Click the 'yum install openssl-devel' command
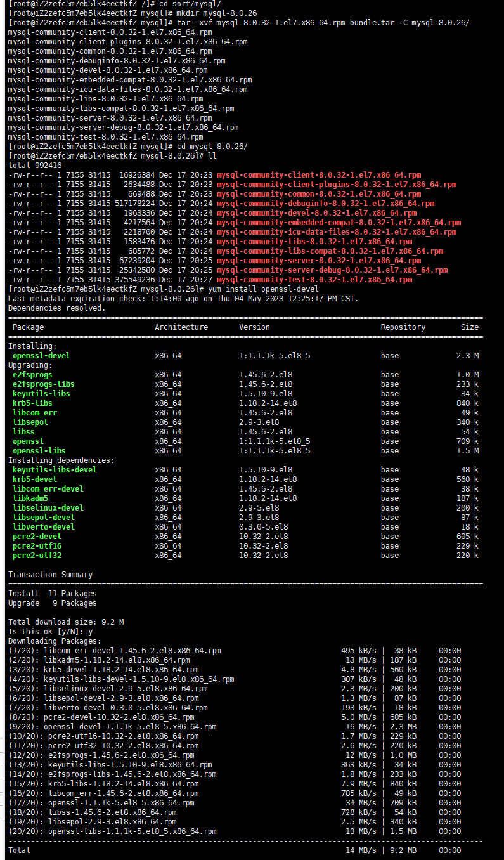The width and height of the screenshot is (504, 860). pyautogui.click(x=262, y=289)
